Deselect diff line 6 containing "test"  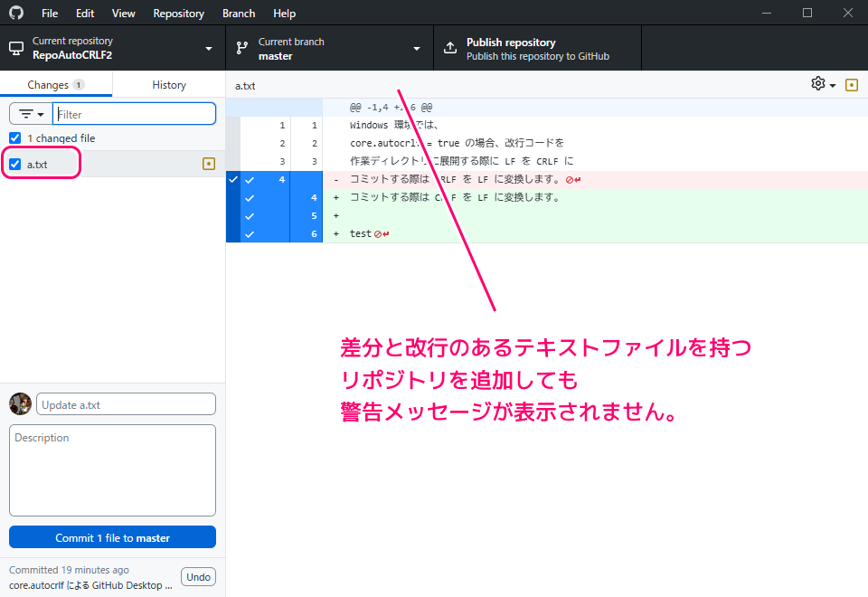[x=250, y=233]
